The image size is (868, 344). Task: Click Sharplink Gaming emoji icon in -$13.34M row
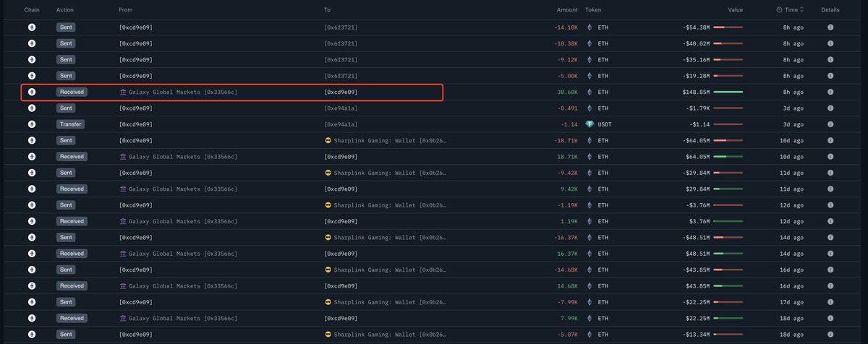click(328, 334)
